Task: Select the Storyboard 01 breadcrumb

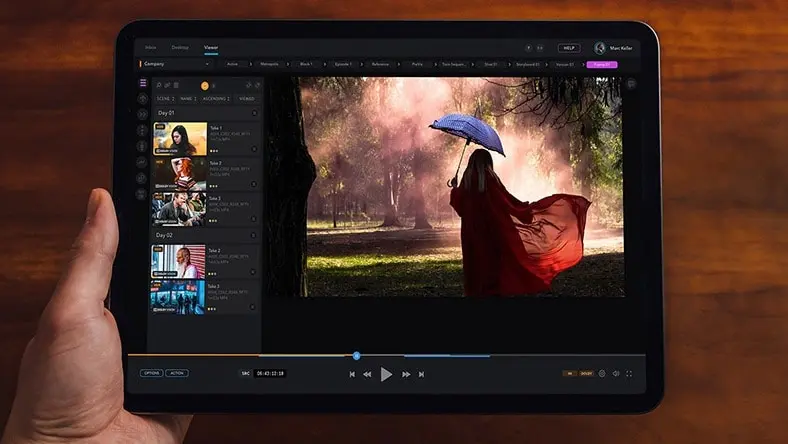Action: [528, 64]
